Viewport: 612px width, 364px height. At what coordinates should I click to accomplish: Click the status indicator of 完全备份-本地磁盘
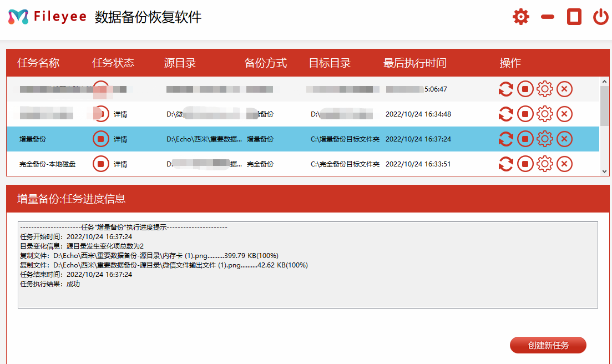100,164
